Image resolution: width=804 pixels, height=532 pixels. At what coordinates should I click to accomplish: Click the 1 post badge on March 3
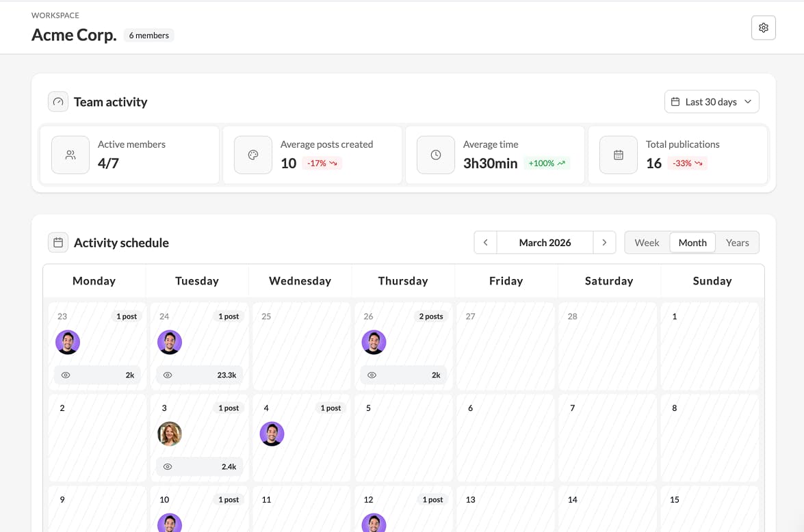(x=228, y=408)
